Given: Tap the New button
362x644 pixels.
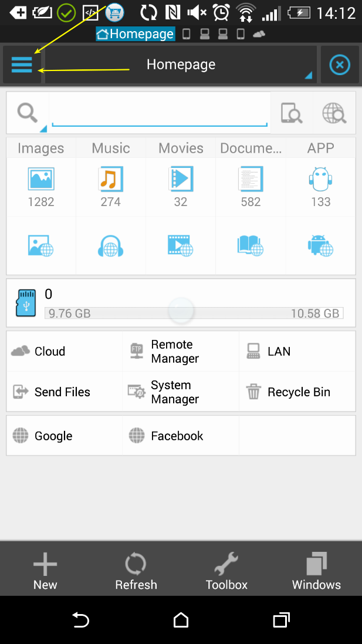Looking at the screenshot, I should click(x=45, y=571).
